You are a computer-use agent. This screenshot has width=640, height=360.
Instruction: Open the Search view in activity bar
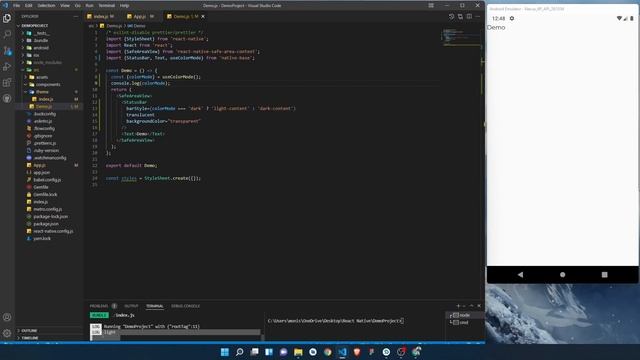(x=7, y=34)
